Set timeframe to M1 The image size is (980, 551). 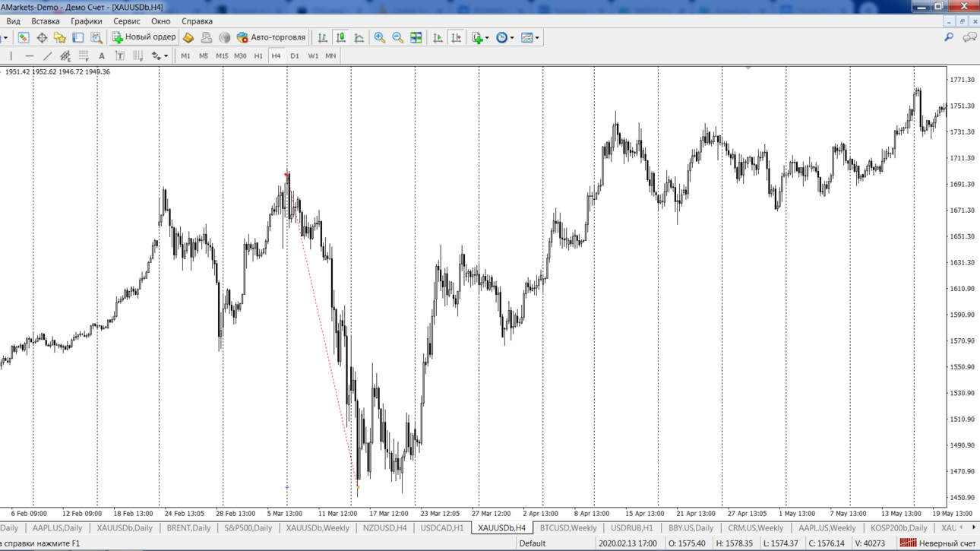(185, 55)
